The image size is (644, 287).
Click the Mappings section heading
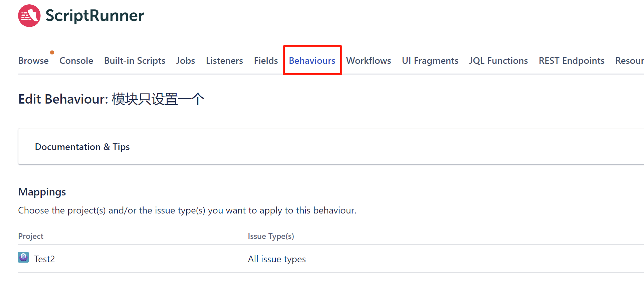pyautogui.click(x=42, y=192)
